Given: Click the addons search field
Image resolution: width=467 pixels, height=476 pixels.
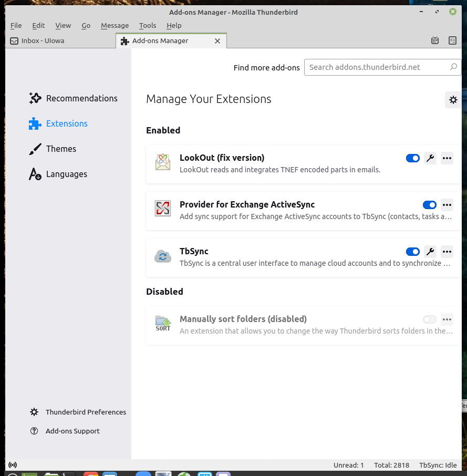Looking at the screenshot, I should tap(377, 67).
